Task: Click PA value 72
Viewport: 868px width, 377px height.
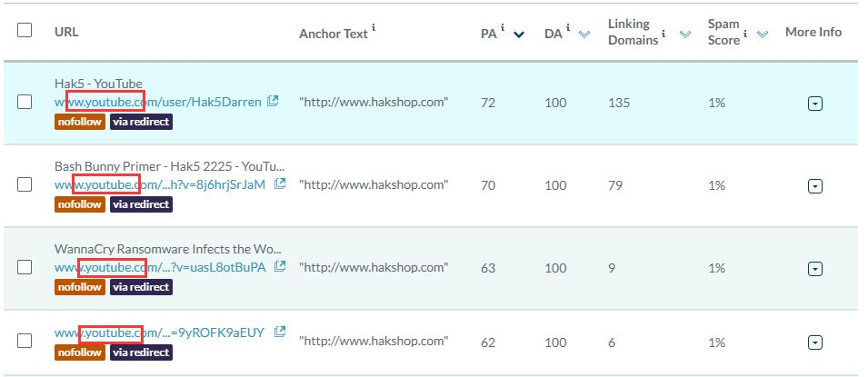Action: click(488, 103)
